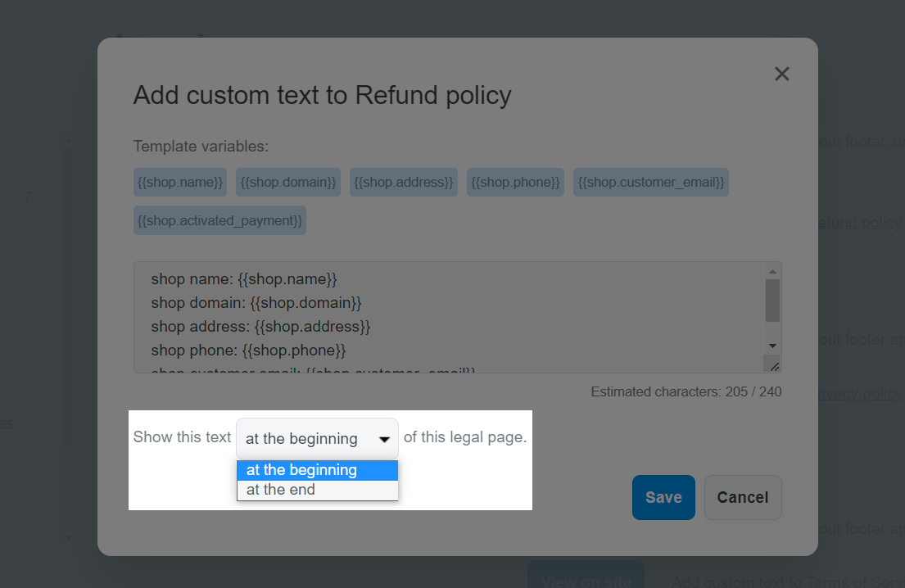Click the 'of this legal page.' text
The width and height of the screenshot is (905, 588).
click(x=465, y=437)
